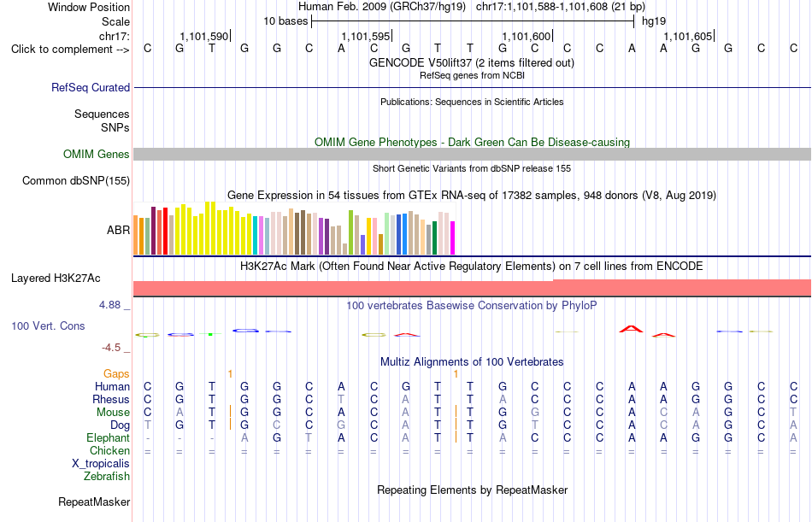Click Multiz Alignments of 100 Vertebrates title
Image resolution: width=812 pixels, height=522 pixels.
click(472, 361)
